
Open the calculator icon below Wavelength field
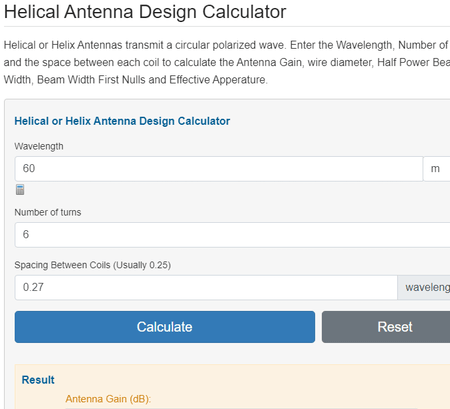tap(20, 189)
